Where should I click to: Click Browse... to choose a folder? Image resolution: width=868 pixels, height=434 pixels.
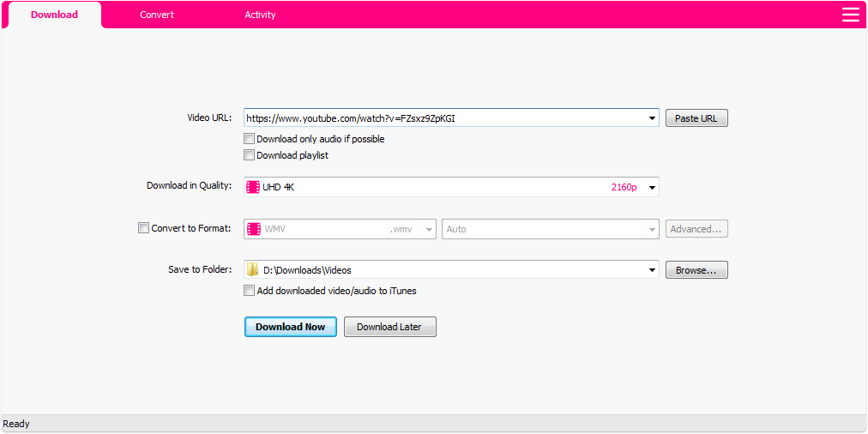[696, 270]
